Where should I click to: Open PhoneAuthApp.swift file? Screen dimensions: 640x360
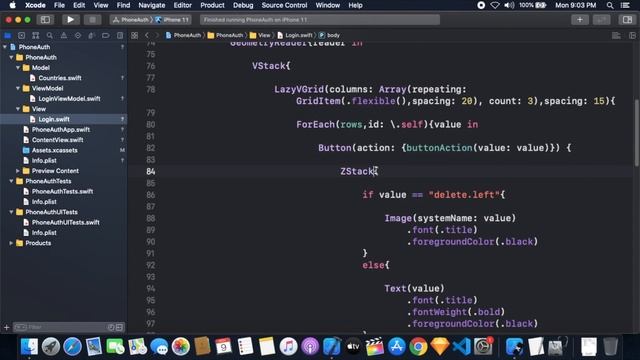[x=61, y=129]
